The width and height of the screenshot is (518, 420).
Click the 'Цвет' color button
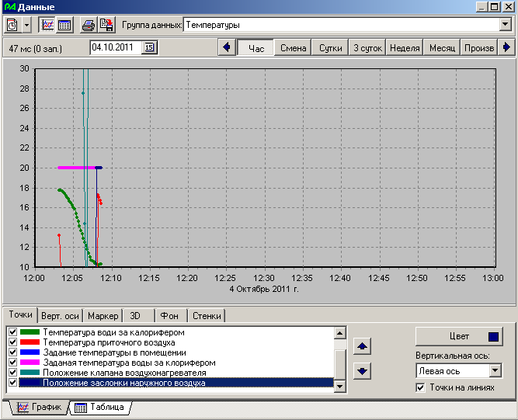pos(460,336)
